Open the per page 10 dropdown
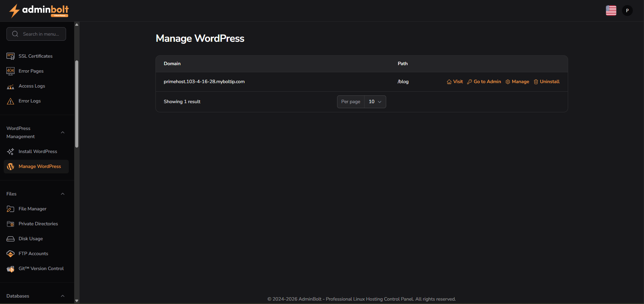Viewport: 644px width, 304px height. (375, 102)
